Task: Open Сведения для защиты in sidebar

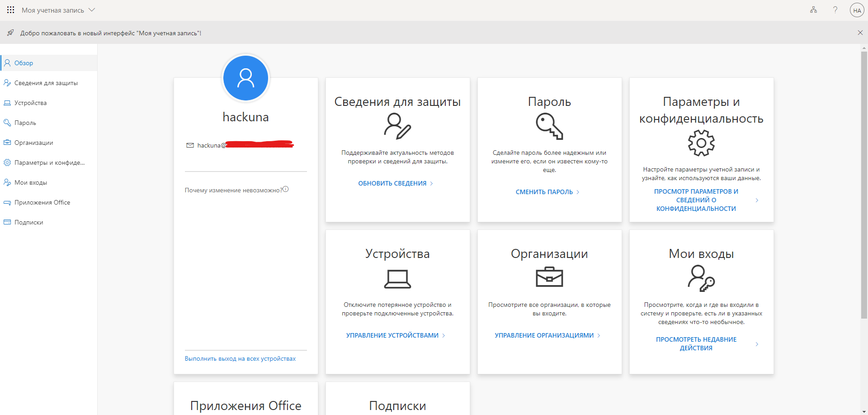Action: 49,83
